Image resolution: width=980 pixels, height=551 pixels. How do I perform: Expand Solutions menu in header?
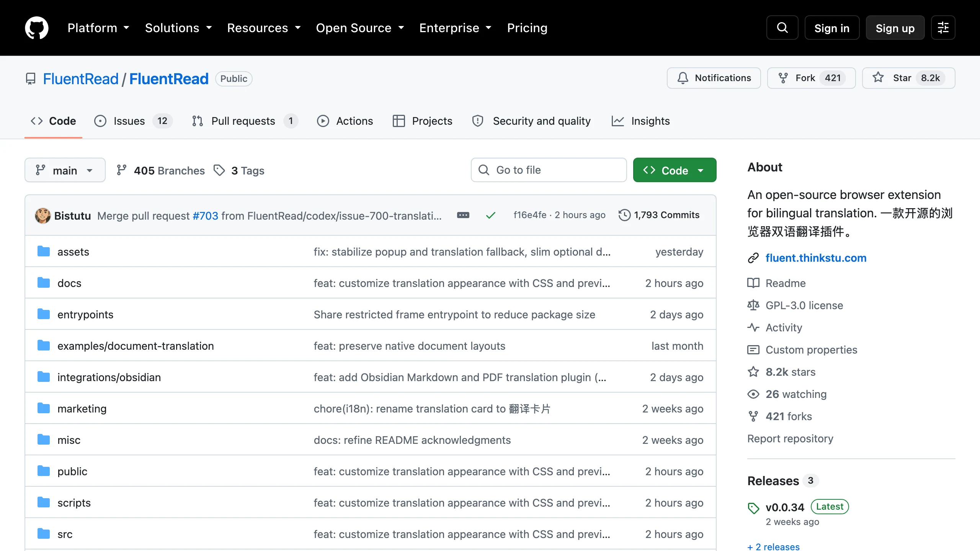tap(178, 28)
